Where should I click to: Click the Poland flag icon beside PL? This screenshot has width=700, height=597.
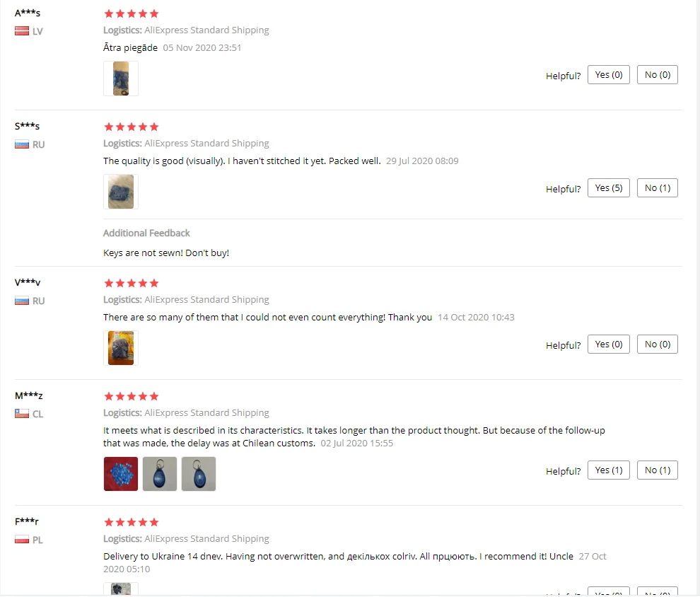tap(22, 540)
